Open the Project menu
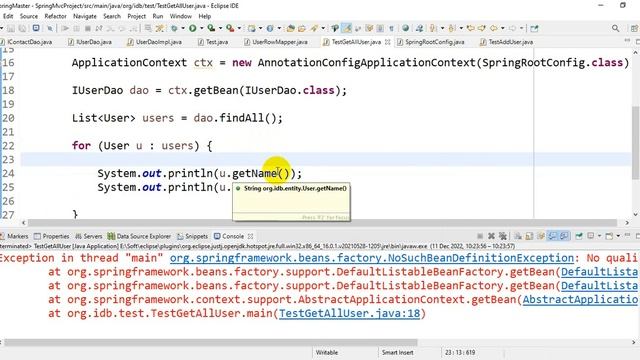Viewport: 640px width, 360px height. [136, 16]
